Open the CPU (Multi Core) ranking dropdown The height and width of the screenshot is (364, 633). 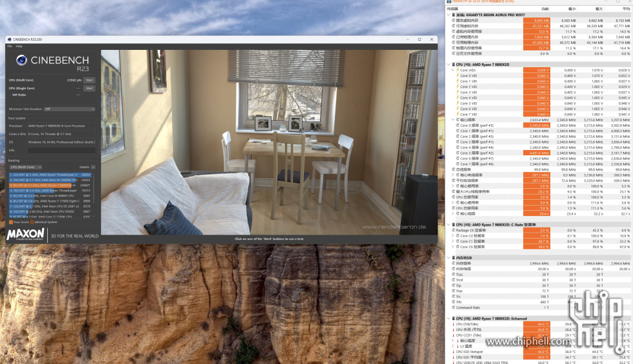[25, 167]
